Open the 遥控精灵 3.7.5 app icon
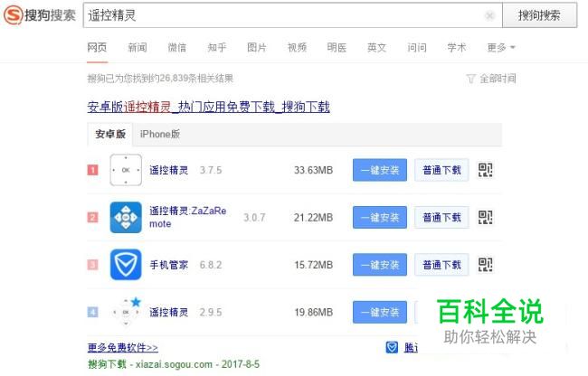 [126, 170]
